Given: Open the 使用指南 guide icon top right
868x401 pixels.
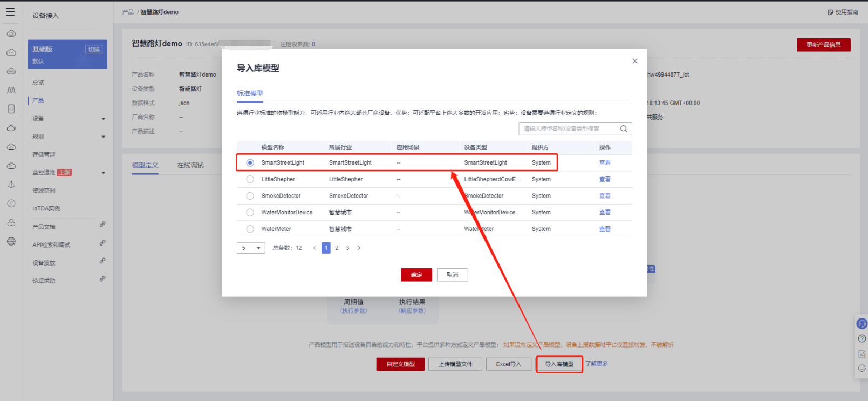Looking at the screenshot, I should [831, 12].
